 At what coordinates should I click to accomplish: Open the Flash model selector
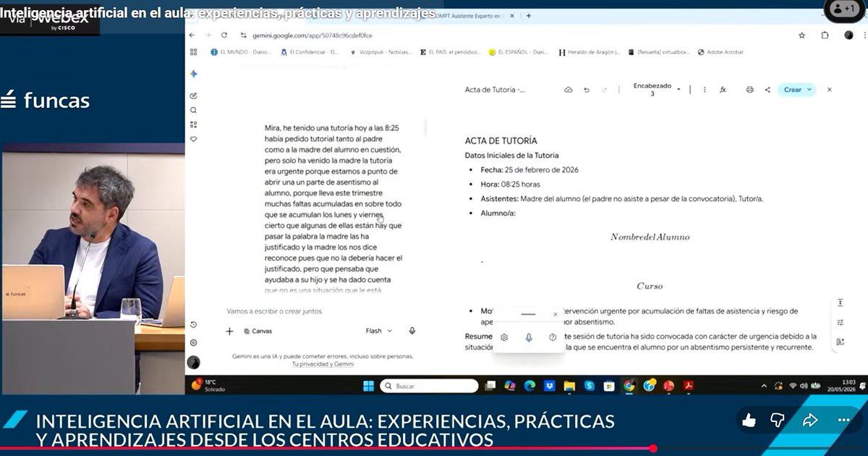pyautogui.click(x=379, y=331)
